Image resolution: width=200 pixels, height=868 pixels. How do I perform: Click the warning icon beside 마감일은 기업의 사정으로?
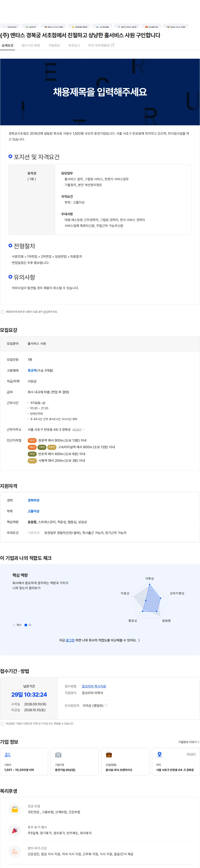click(x=2, y=724)
